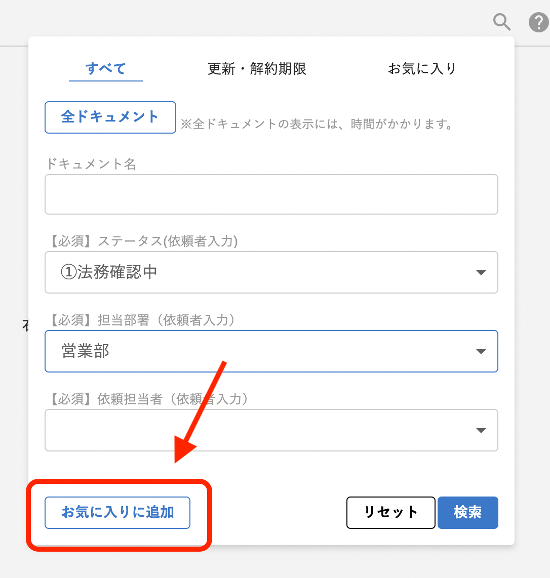The image size is (550, 578).
Task: Open the お気に入り tab
Action: [x=422, y=69]
